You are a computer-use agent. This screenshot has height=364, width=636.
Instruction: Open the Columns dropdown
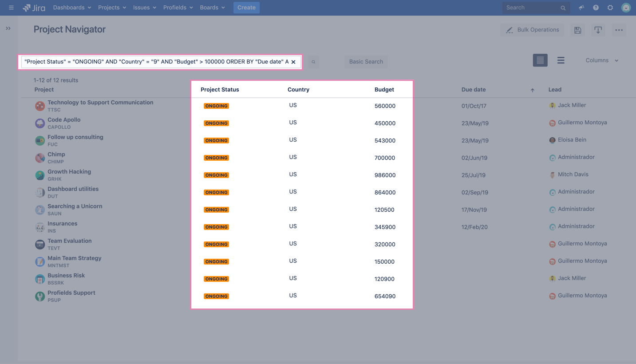tap(601, 60)
